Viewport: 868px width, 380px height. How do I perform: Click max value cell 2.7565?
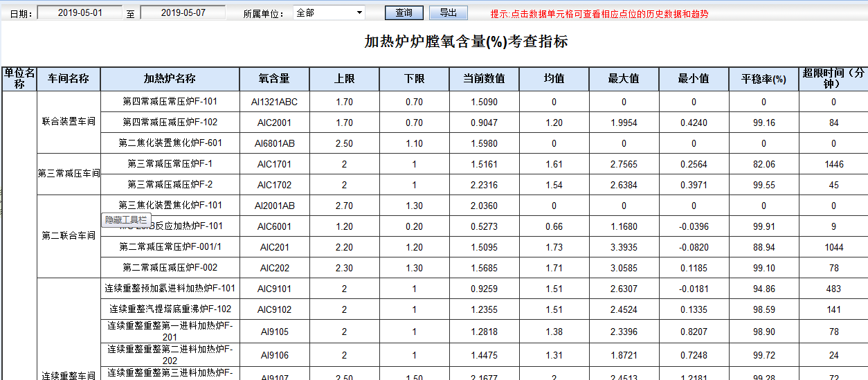click(x=624, y=164)
